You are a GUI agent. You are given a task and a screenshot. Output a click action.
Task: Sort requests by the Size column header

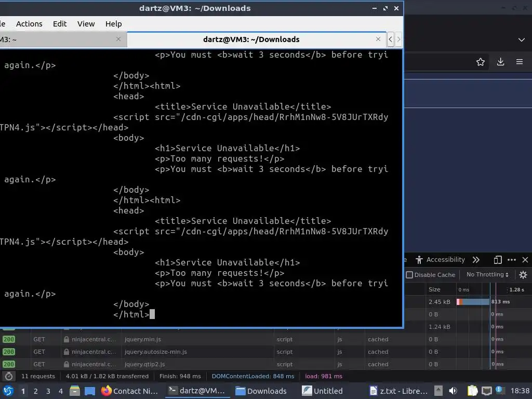pos(441,289)
